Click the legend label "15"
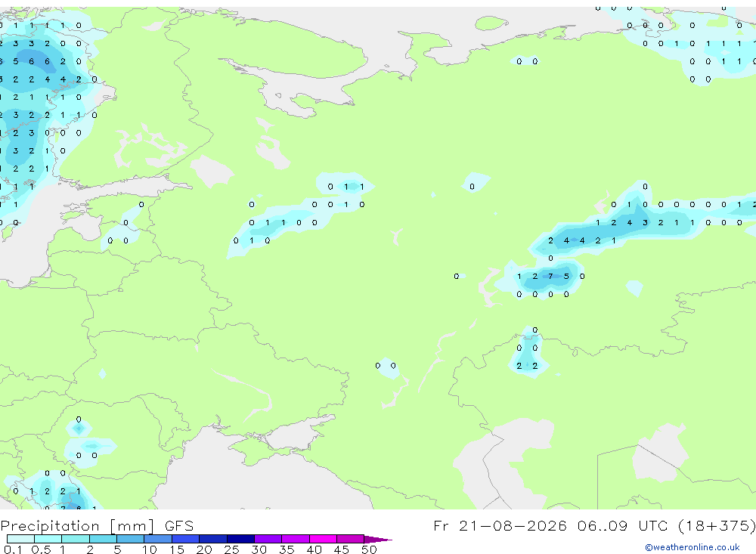Viewport: 756px width, 554px height. click(x=177, y=549)
